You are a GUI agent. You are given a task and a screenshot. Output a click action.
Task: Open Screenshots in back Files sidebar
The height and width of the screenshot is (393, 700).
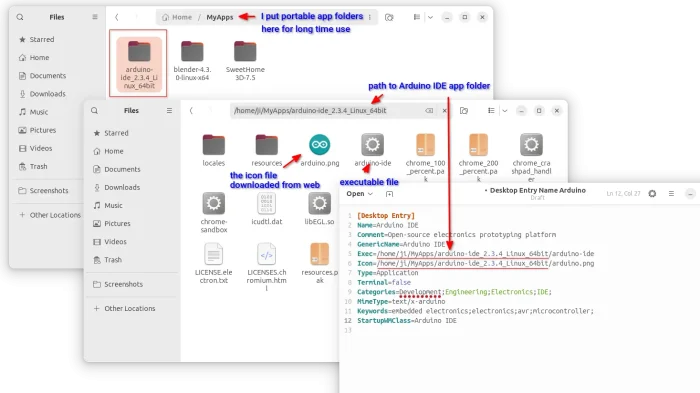click(49, 190)
